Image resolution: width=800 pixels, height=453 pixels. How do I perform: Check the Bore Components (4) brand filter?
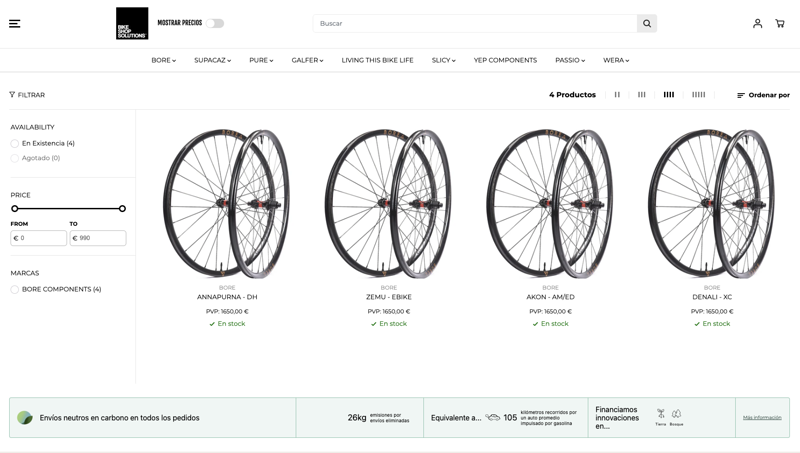[15, 290]
